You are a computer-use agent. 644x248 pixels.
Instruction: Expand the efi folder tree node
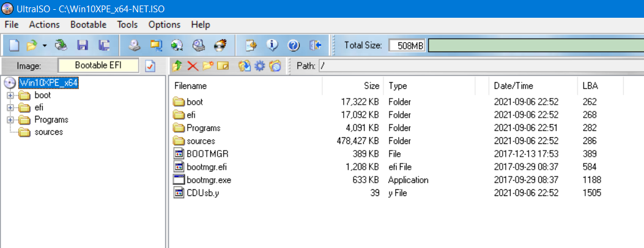tap(10, 108)
